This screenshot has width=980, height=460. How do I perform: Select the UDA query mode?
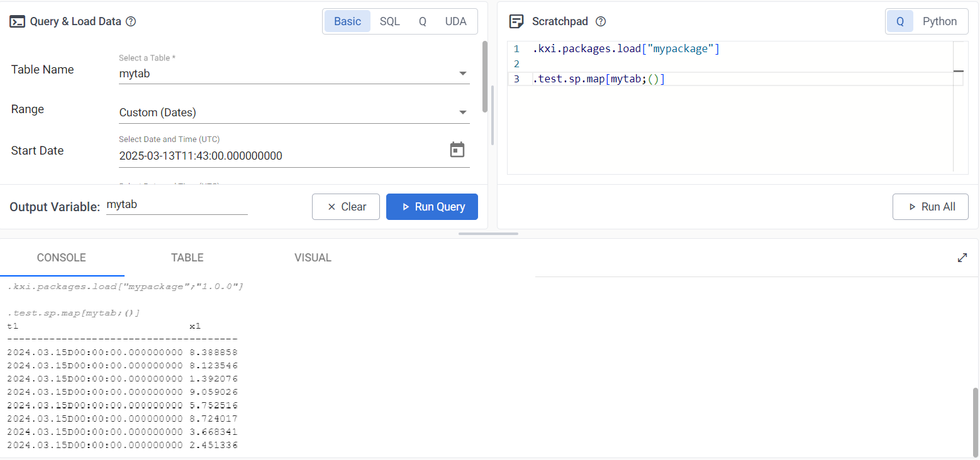click(x=455, y=21)
